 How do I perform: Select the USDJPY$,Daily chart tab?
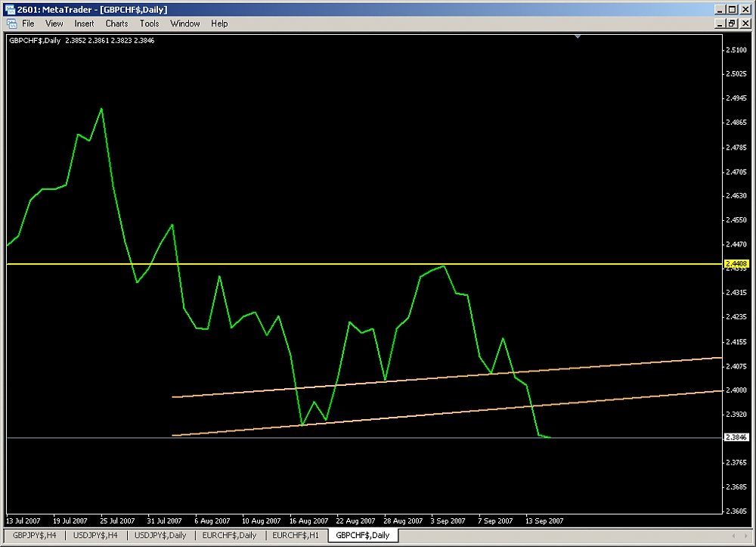tap(160, 535)
